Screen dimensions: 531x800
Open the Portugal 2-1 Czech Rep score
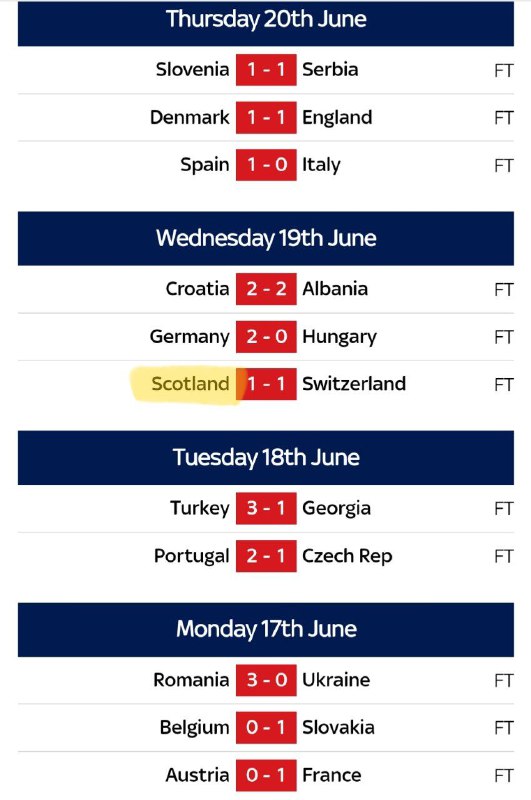pyautogui.click(x=266, y=556)
